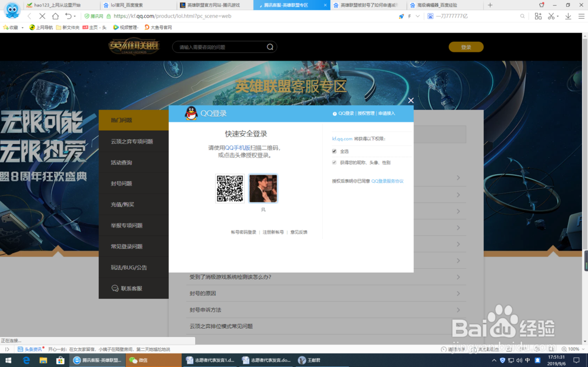Open Windows Start menu

pos(8,361)
